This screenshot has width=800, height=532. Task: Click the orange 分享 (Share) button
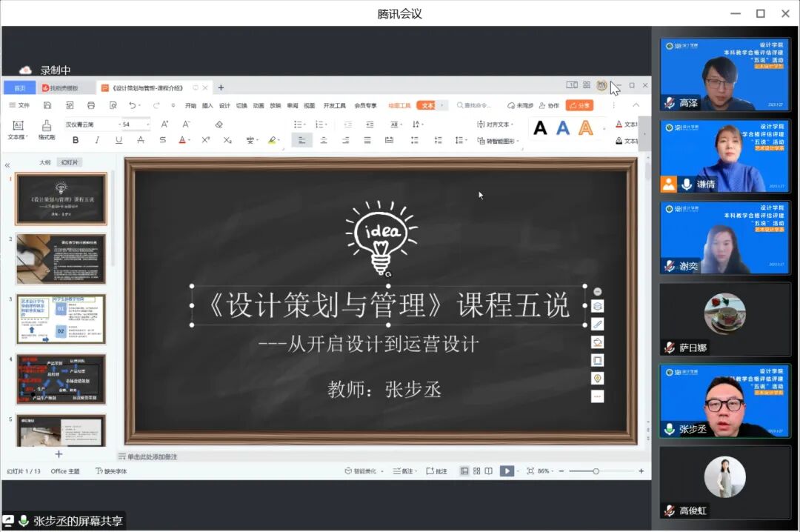pos(579,105)
